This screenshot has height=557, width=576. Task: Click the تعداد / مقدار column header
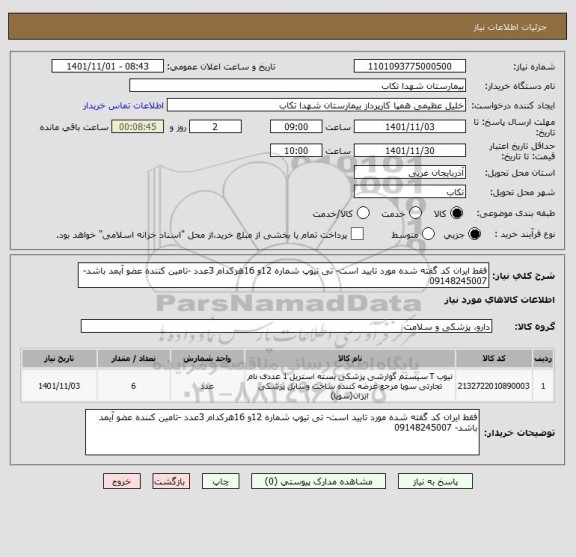pyautogui.click(x=133, y=359)
